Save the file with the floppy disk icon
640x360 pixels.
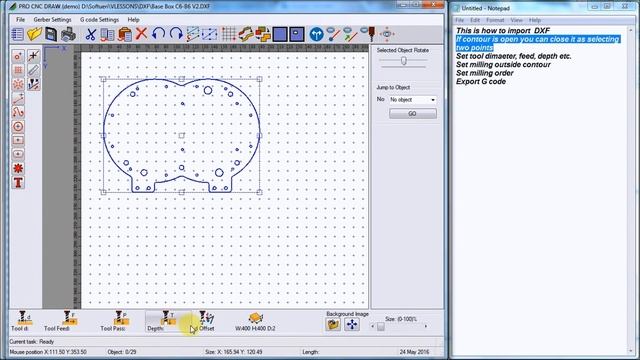51,34
